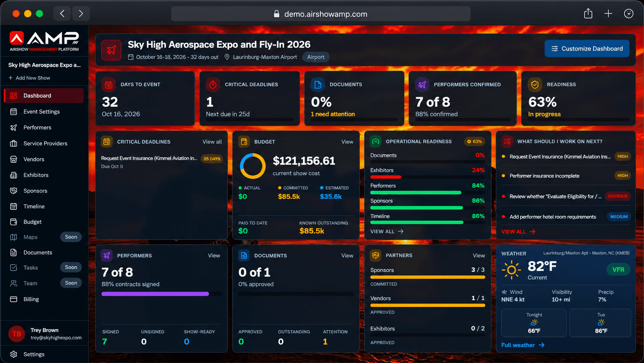Click the Customize Dashboard button
The height and width of the screenshot is (363, 644).
[587, 48]
